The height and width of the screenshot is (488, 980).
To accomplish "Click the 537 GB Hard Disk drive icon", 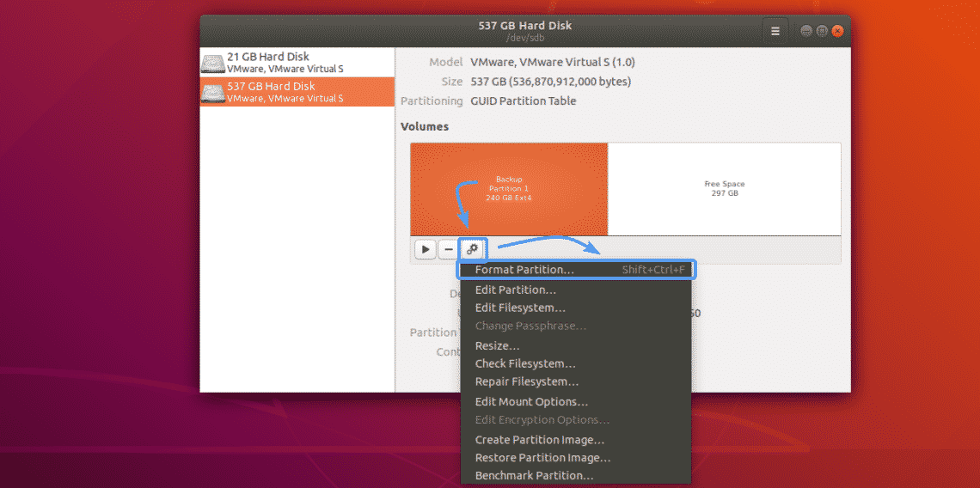I will (x=214, y=93).
